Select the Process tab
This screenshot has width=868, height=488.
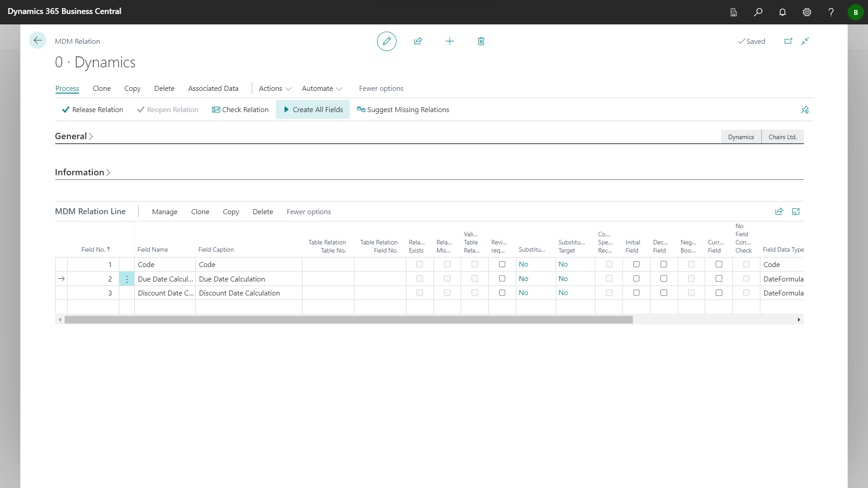click(67, 89)
